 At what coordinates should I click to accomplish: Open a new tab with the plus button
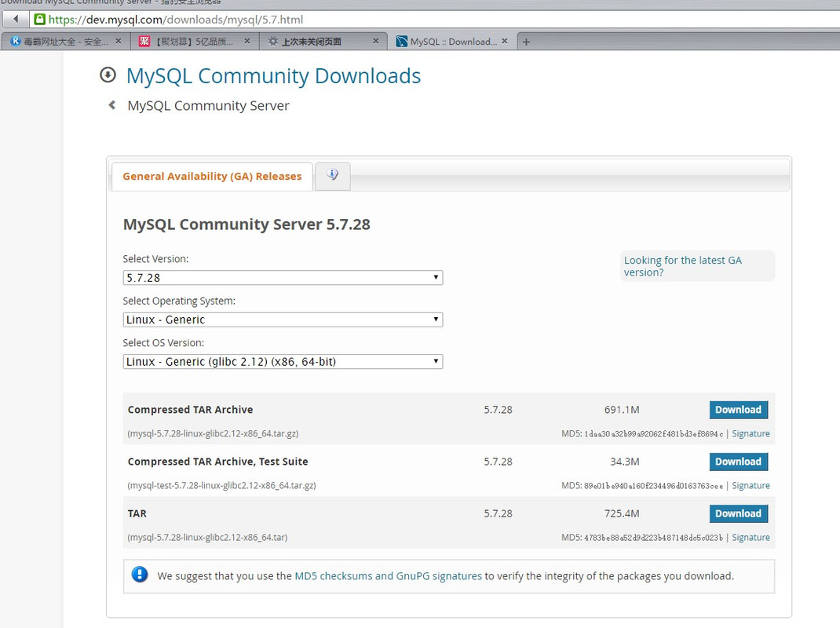click(526, 42)
